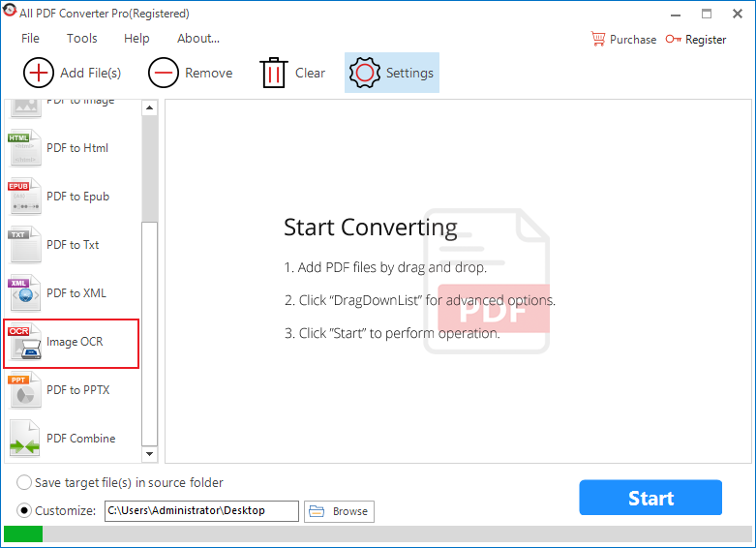Click the PDF to Epub label
Viewport: 756px width, 548px height.
pyautogui.click(x=78, y=197)
